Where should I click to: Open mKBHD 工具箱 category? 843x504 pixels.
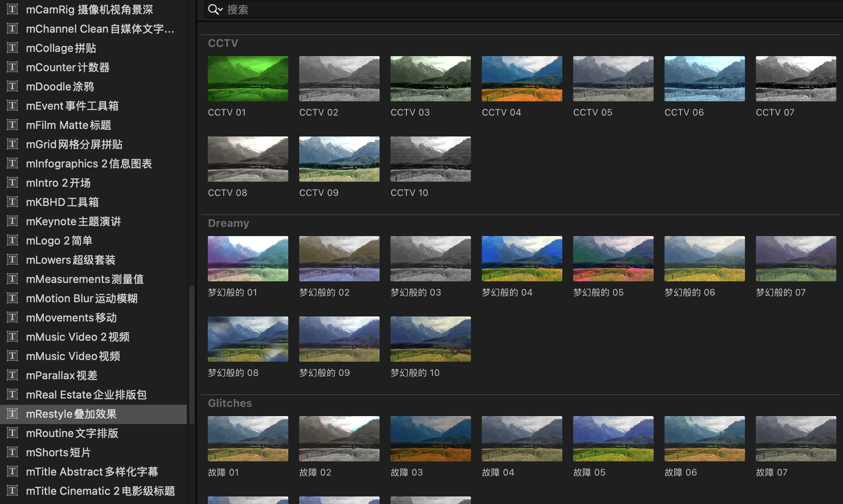click(x=93, y=202)
